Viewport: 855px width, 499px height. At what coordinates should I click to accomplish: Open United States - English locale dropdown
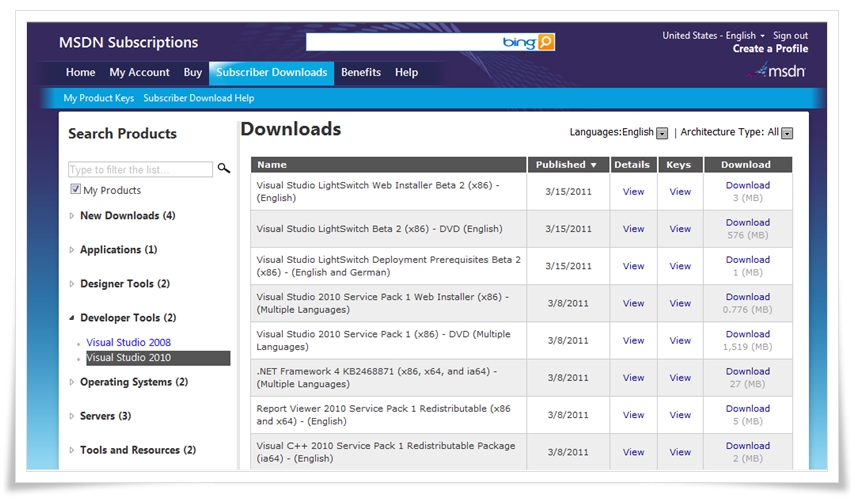pyautogui.click(x=713, y=35)
